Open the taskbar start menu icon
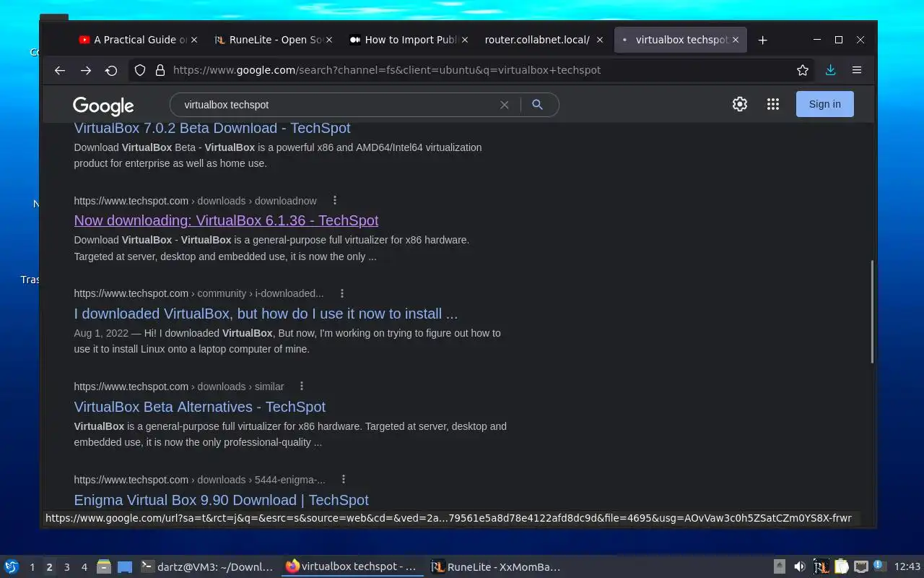Image resolution: width=924 pixels, height=578 pixels. coord(12,566)
